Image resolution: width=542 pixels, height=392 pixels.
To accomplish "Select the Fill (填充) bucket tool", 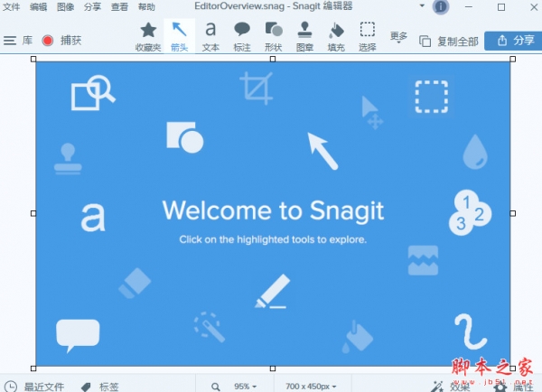I will [x=336, y=36].
